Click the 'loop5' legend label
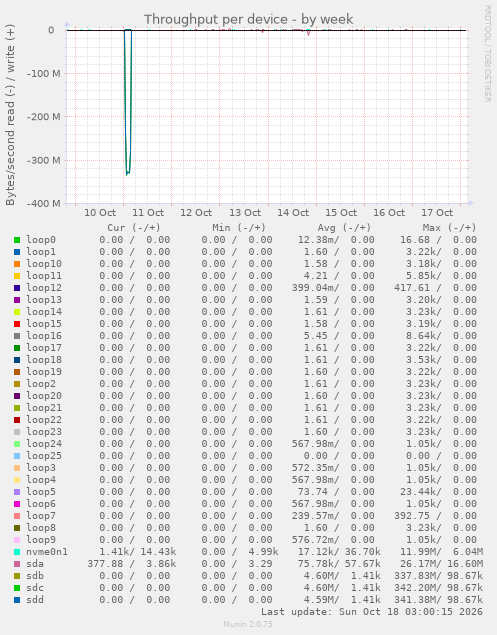The width and height of the screenshot is (497, 635). [41, 492]
